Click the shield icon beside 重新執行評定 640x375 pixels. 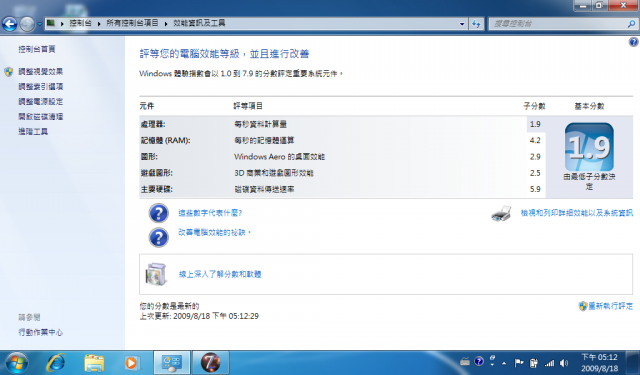[583, 306]
